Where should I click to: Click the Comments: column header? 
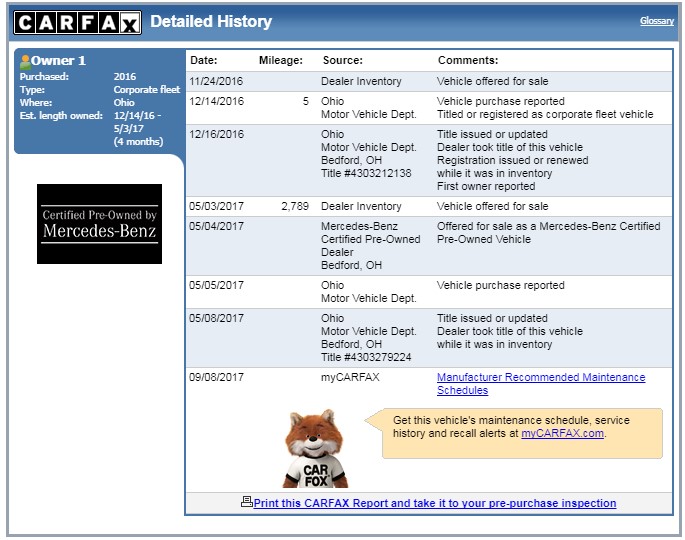[468, 60]
